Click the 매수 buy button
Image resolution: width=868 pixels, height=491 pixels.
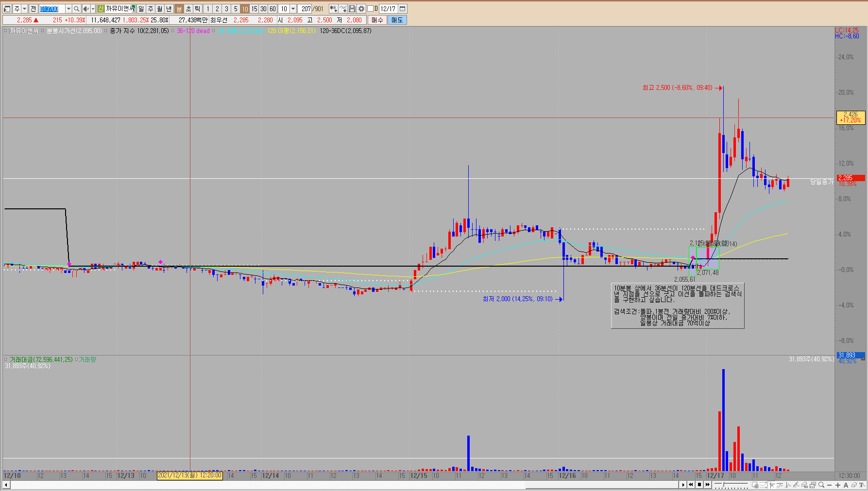pyautogui.click(x=377, y=20)
